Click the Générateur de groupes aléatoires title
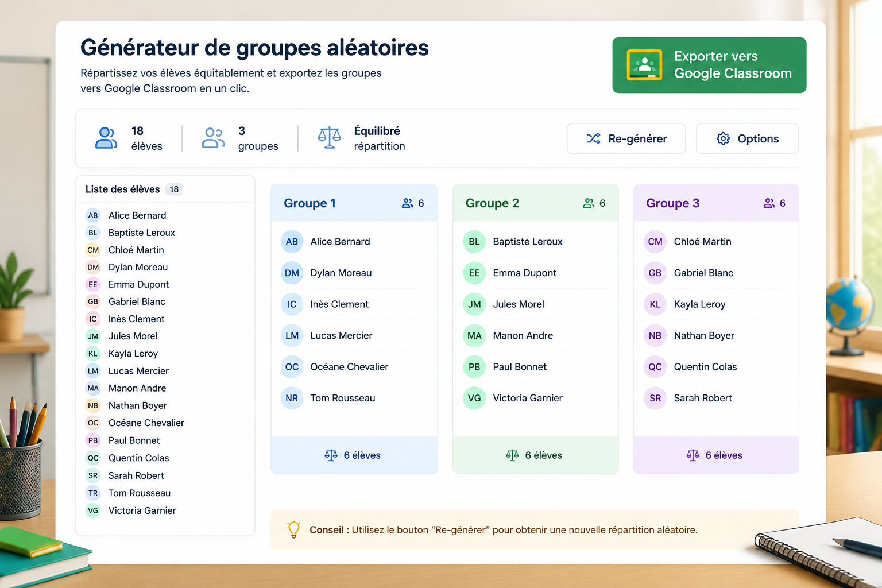882x588 pixels. 254,48
